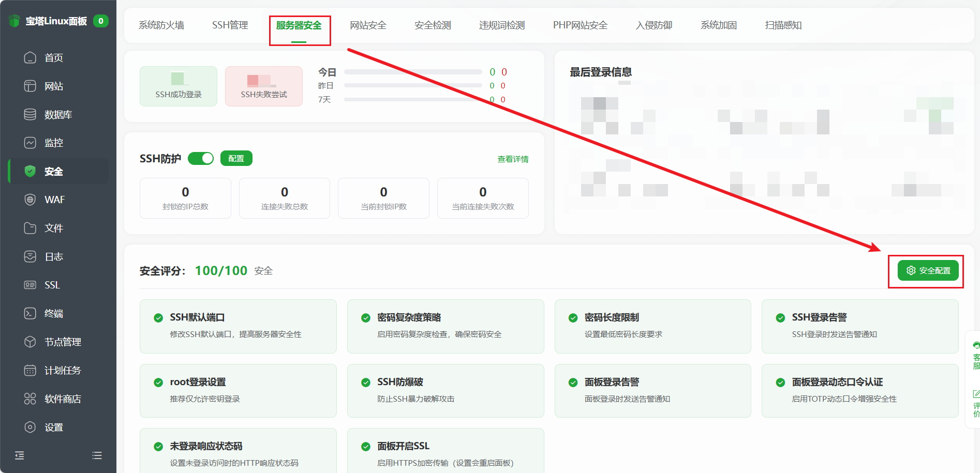The width and height of the screenshot is (980, 473).
Task: Open the 软件商店 app store icon
Action: pyautogui.click(x=30, y=399)
